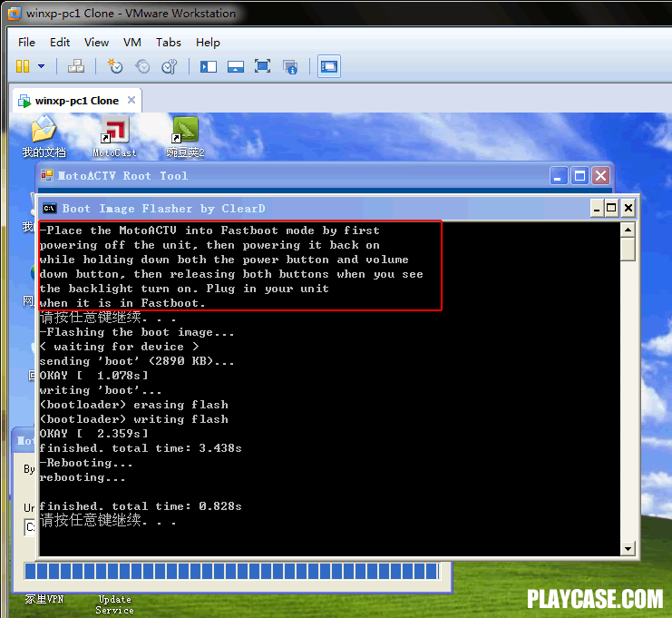This screenshot has width=672, height=618.
Task: Open the File menu
Action: 27,42
